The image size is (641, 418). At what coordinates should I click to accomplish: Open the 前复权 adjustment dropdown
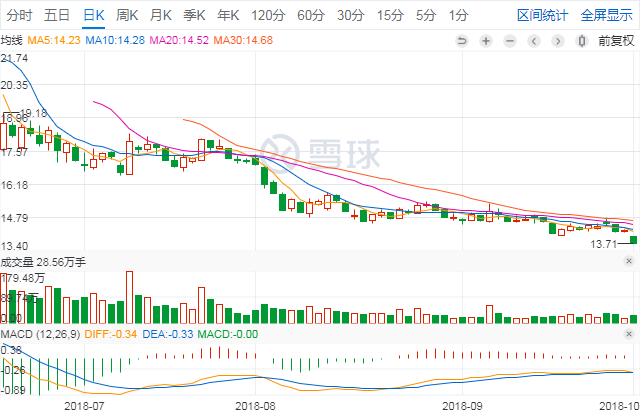click(616, 40)
